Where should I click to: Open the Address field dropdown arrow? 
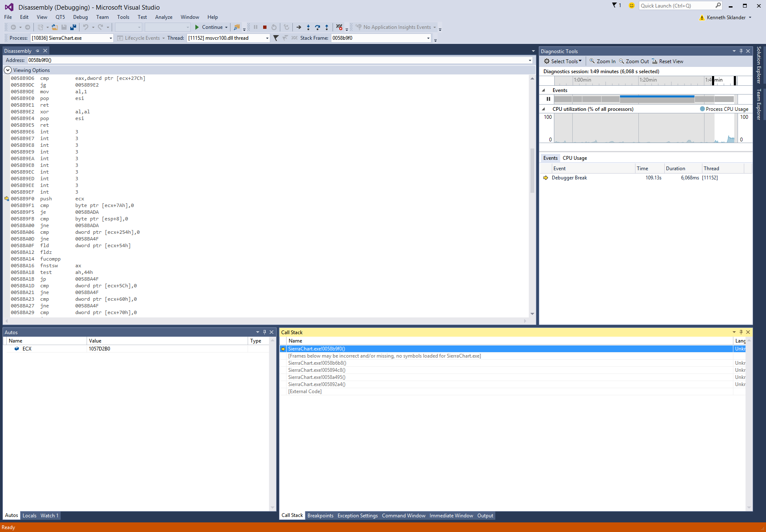click(x=530, y=60)
